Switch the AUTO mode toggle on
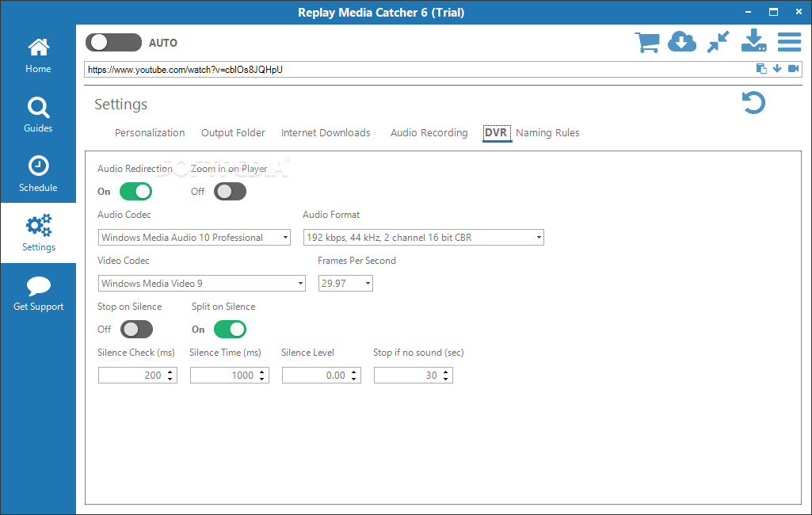The width and height of the screenshot is (812, 515). 113,43
